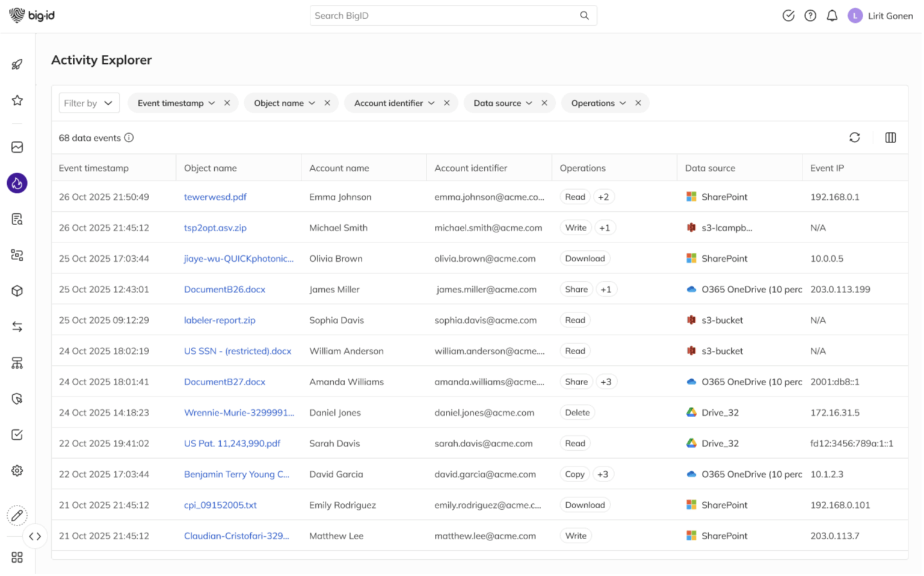Open the tewerwesd.pdf object link
The image size is (924, 576).
coord(215,197)
